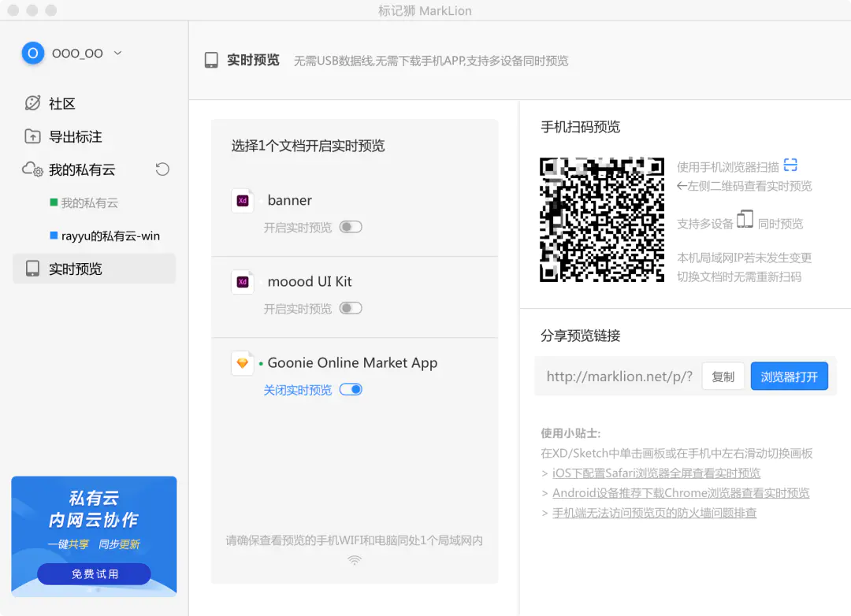Enable live preview for banner
This screenshot has height=616, width=851.
point(351,227)
